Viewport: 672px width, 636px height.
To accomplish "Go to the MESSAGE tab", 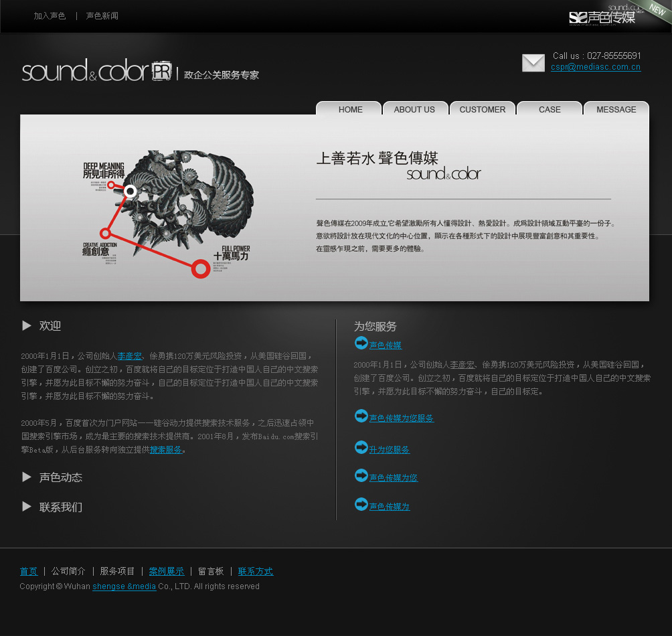I will click(616, 108).
